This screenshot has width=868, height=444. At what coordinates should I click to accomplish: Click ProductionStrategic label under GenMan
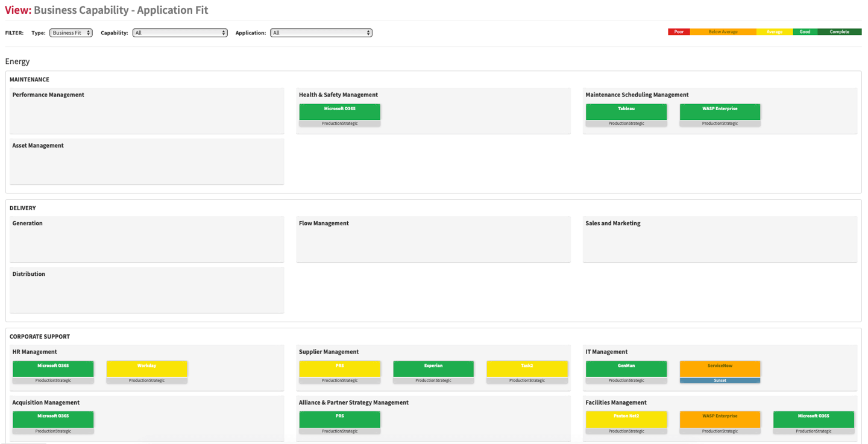pyautogui.click(x=626, y=381)
